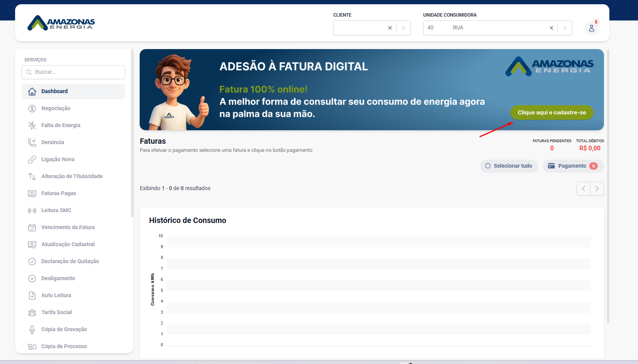Screen dimensions: 638x364
Task: Click the Dashboard home icon
Action: 32,92
